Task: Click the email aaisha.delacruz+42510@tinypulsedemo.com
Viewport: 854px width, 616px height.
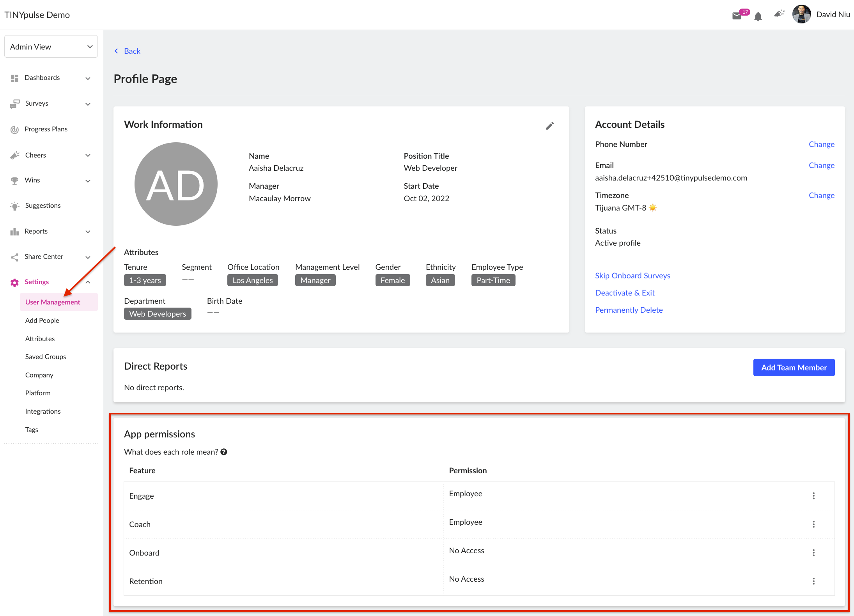Action: [x=671, y=178]
